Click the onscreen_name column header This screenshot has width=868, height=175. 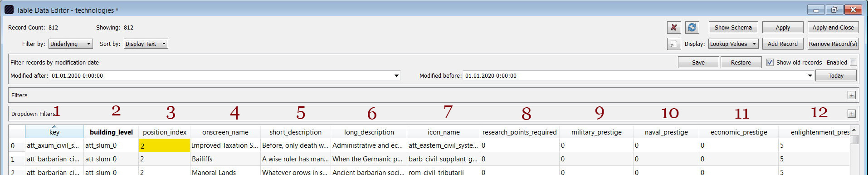pos(225,132)
